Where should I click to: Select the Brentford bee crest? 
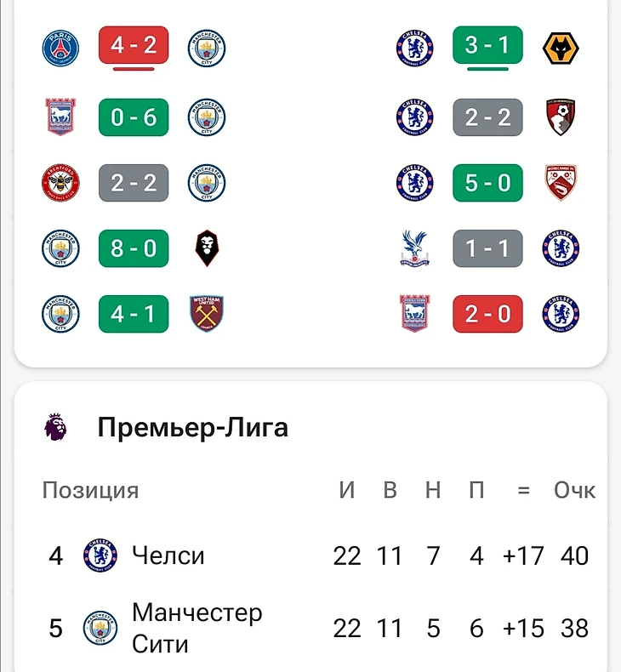pos(60,183)
